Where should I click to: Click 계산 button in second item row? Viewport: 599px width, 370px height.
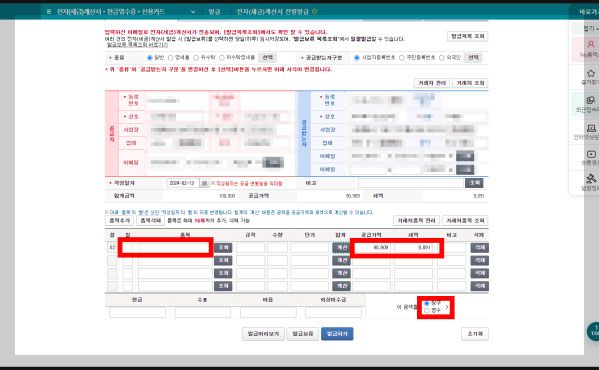point(342,261)
